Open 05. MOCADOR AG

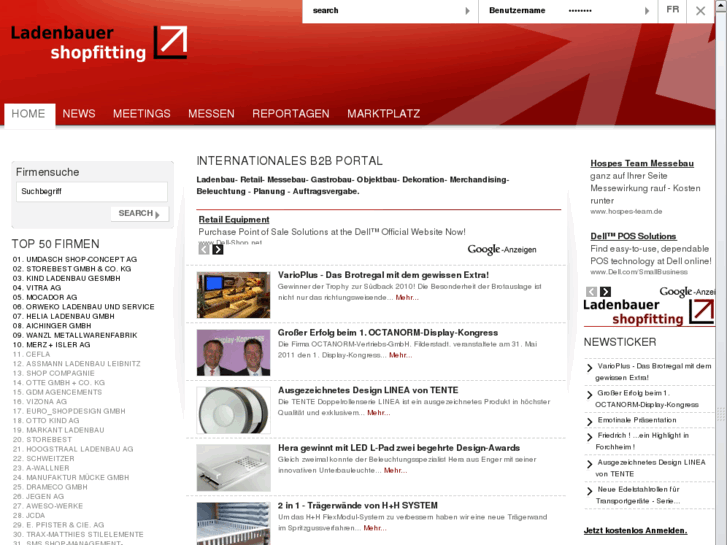click(45, 297)
